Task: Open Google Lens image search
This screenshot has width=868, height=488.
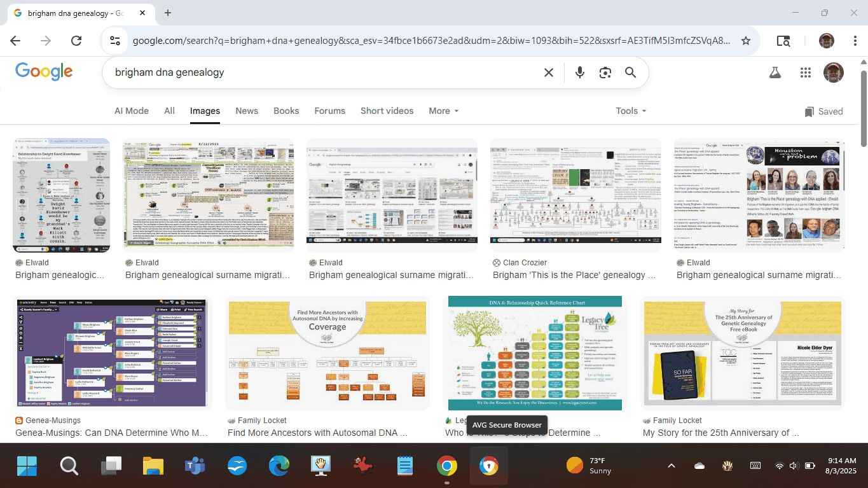Action: pos(605,73)
